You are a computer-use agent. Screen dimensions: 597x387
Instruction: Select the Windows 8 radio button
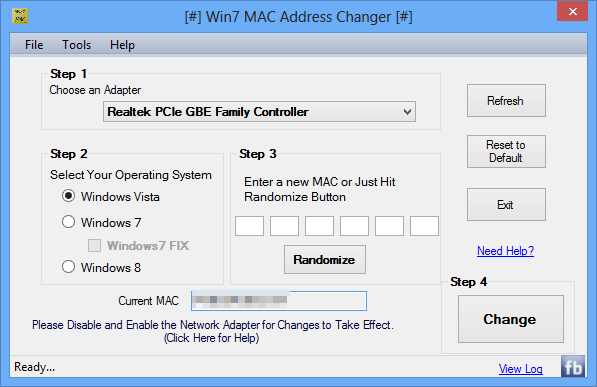click(69, 267)
